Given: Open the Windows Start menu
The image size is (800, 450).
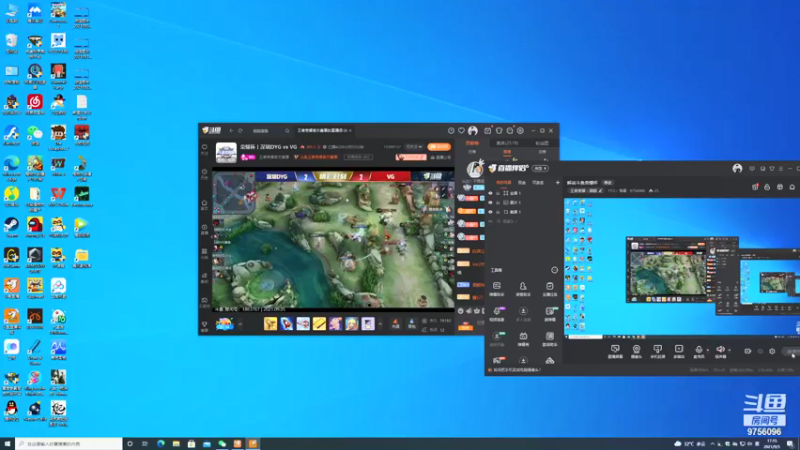Looking at the screenshot, I should 7,444.
